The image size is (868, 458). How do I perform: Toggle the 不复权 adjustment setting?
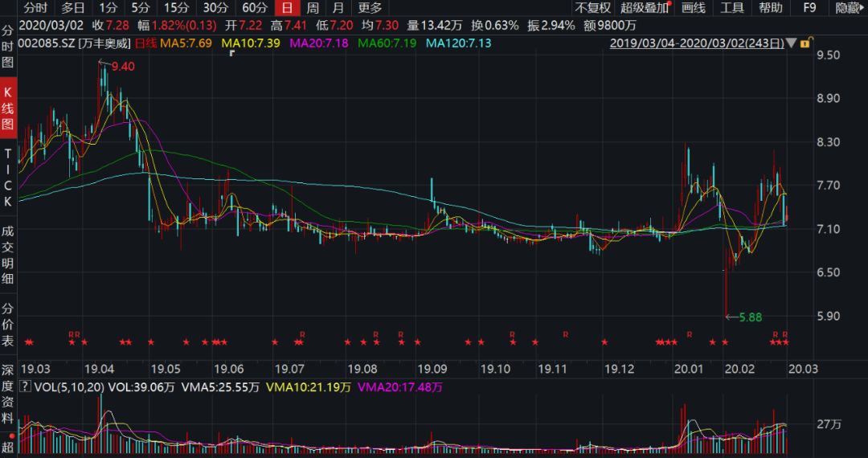pyautogui.click(x=593, y=8)
